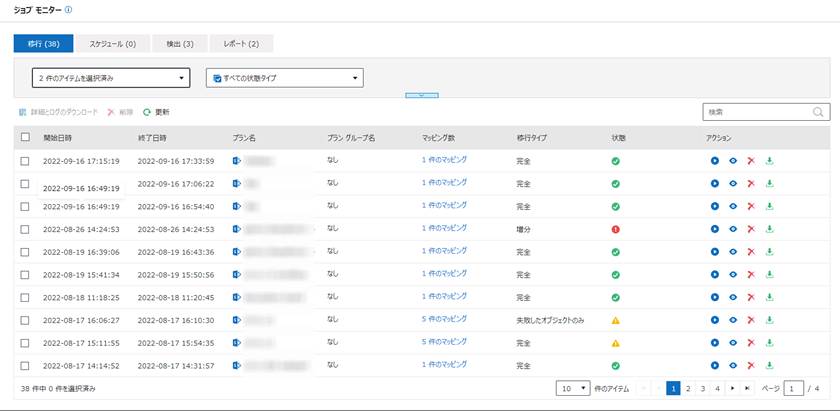
Task: View details of job started 2022-08-17 16:06:27
Action: (x=733, y=320)
